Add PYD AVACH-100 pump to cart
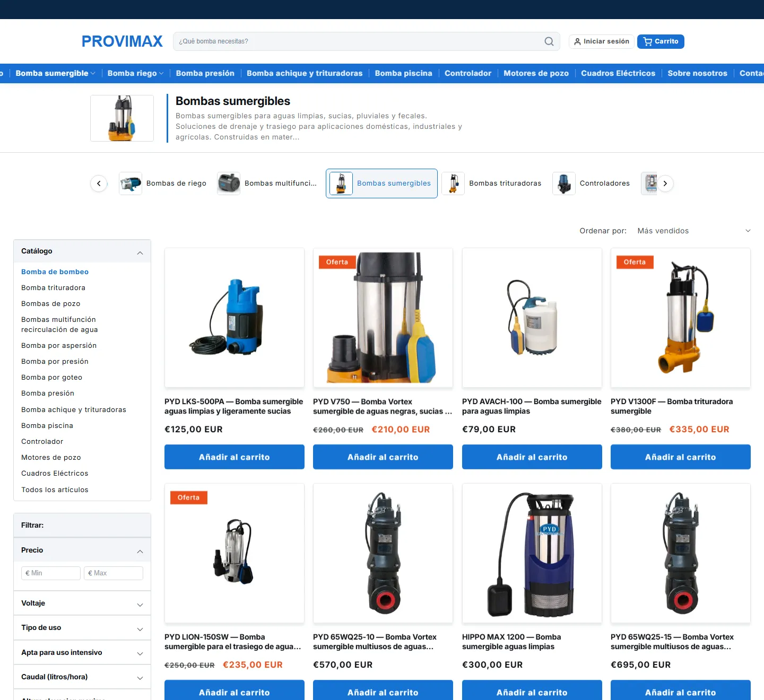Image resolution: width=764 pixels, height=700 pixels. click(532, 457)
